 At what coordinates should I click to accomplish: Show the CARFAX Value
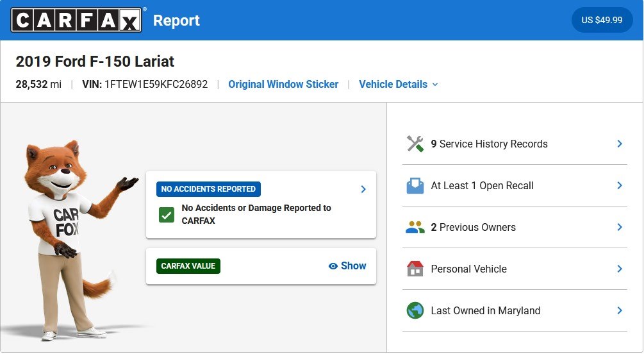tap(347, 266)
